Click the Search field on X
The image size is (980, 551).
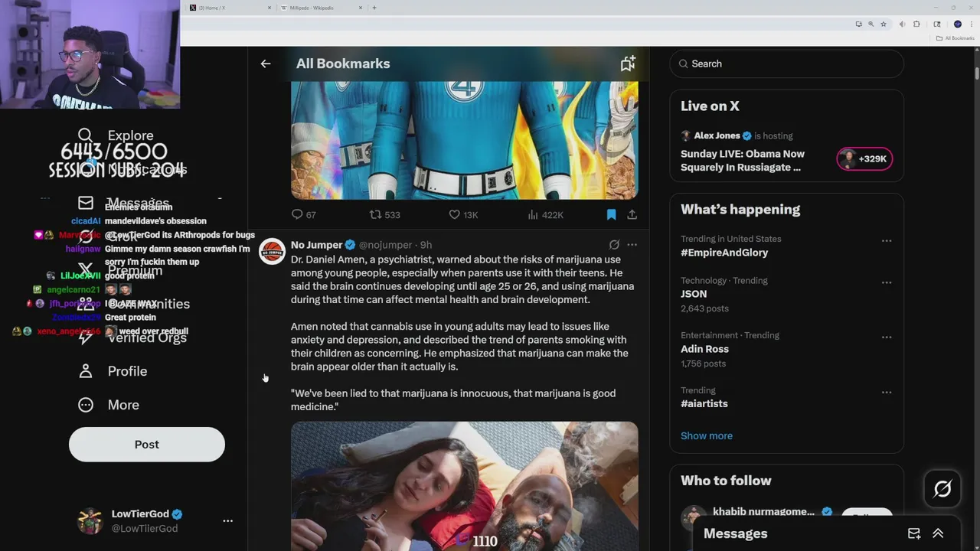(x=787, y=64)
